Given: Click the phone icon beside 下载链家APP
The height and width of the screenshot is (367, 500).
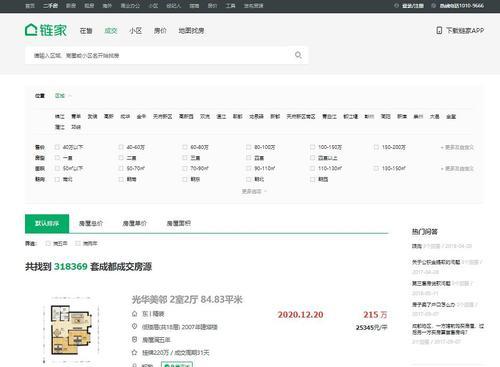Looking at the screenshot, I should (439, 30).
